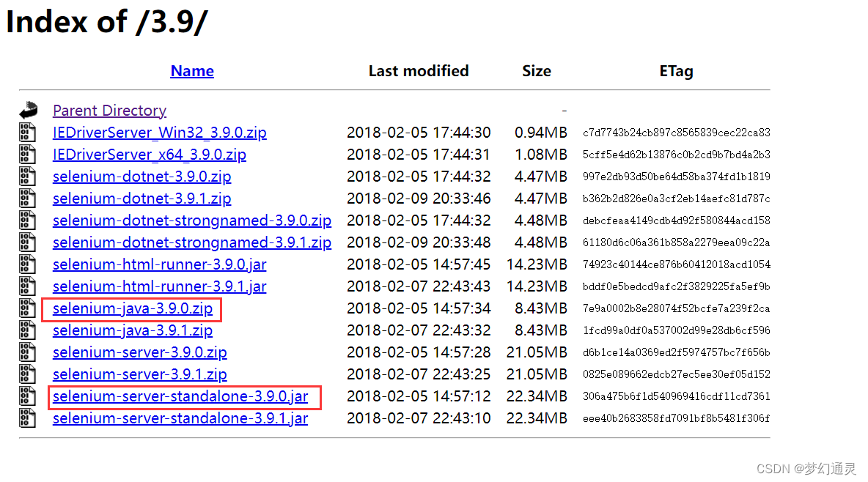
Task: Click the Last modified column header
Action: pyautogui.click(x=419, y=71)
